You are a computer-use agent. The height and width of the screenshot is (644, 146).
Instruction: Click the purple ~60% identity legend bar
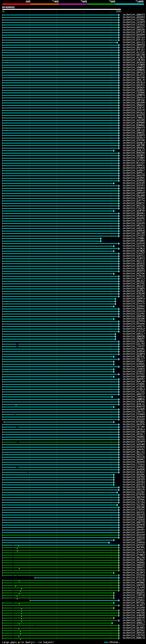(73, 4)
